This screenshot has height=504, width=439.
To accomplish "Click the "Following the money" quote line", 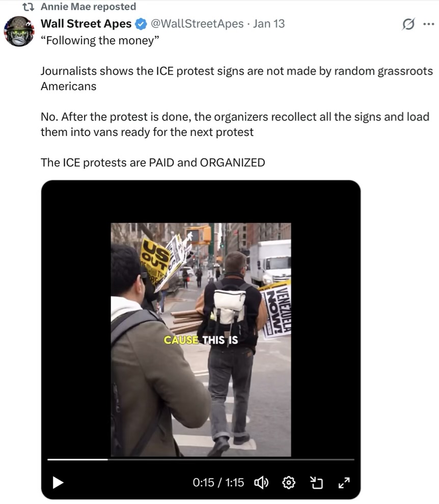I will tap(100, 41).
